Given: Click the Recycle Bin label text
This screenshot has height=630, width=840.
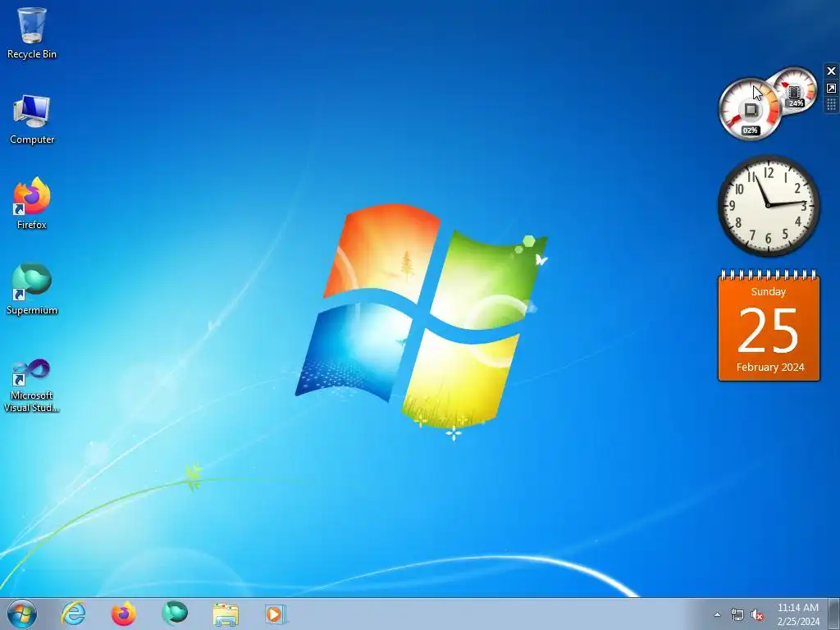Looking at the screenshot, I should pyautogui.click(x=32, y=54).
